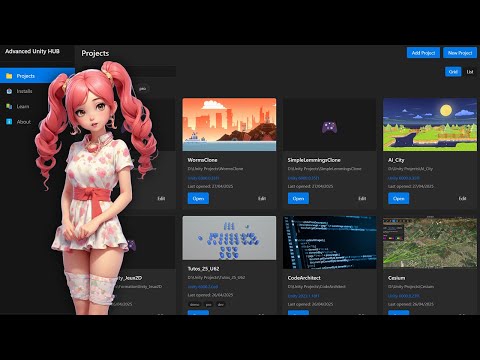Click the Unity version link under Tutos_25_U62
This screenshot has height=360, width=480.
[x=203, y=286]
